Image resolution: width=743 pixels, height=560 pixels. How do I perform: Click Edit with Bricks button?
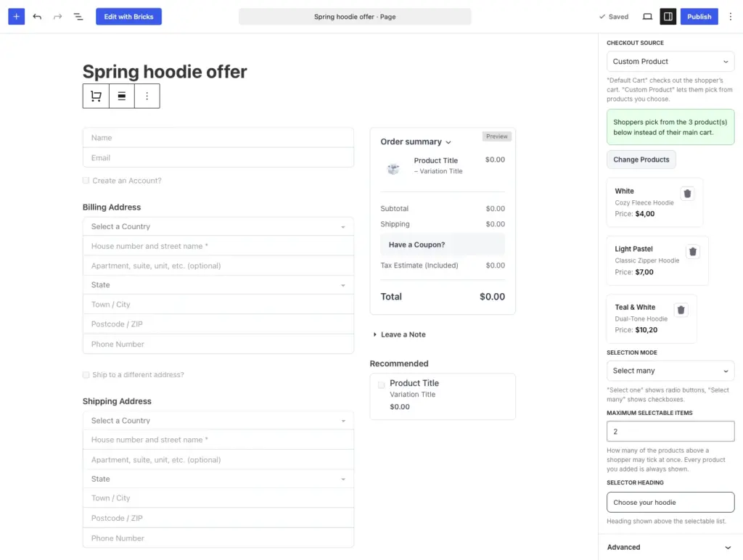tap(128, 17)
